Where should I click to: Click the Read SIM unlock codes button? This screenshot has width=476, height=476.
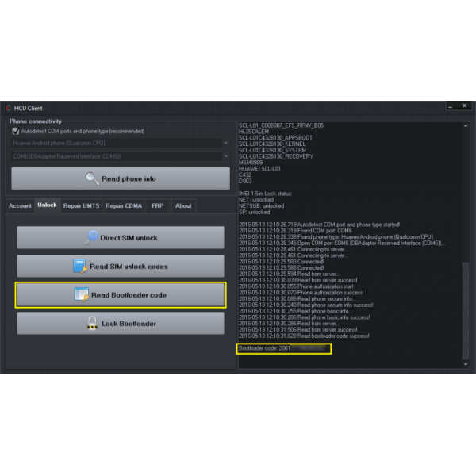pos(121,266)
